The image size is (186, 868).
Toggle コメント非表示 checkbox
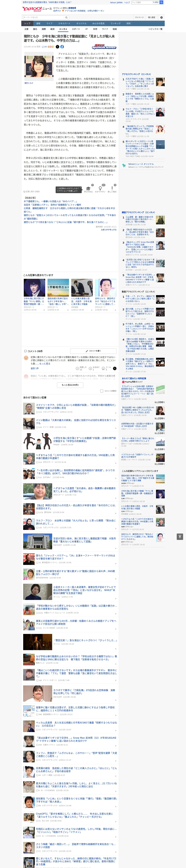102,391
